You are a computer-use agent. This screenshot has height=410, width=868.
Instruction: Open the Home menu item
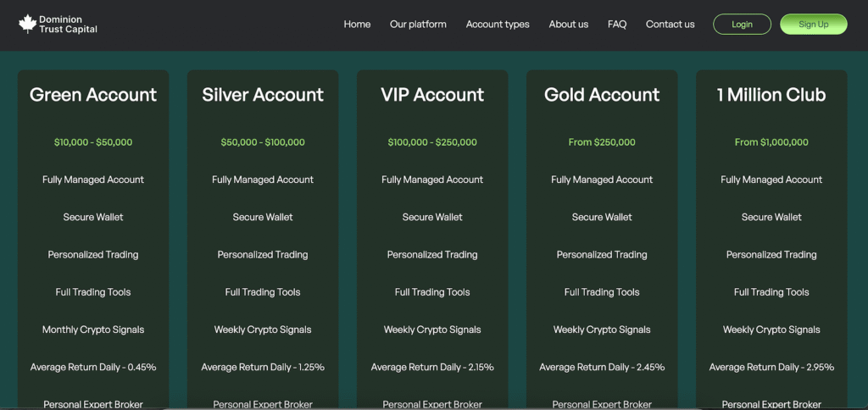(357, 25)
